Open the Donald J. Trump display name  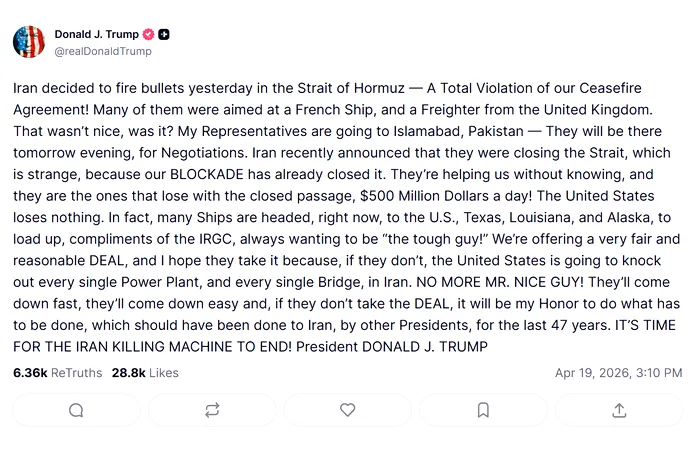(x=96, y=34)
